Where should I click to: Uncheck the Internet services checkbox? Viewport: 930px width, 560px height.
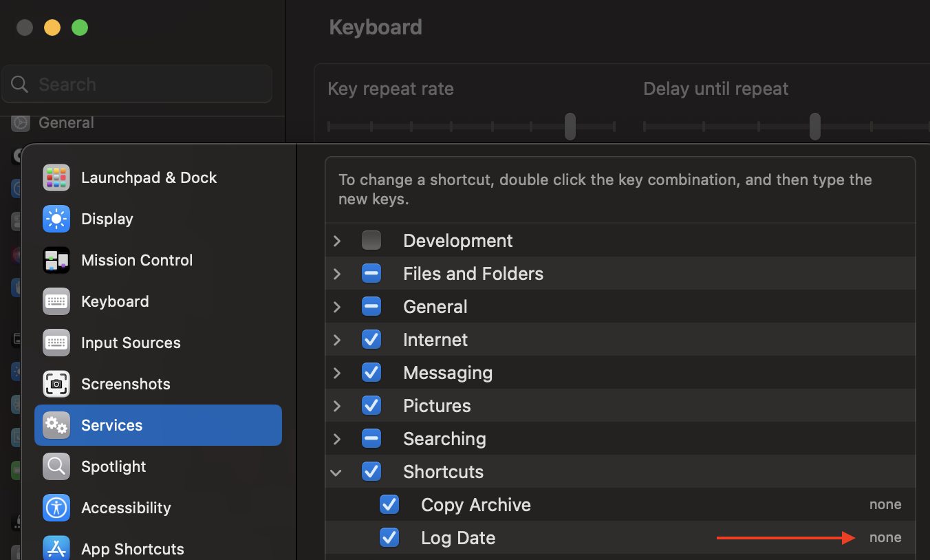[371, 340]
